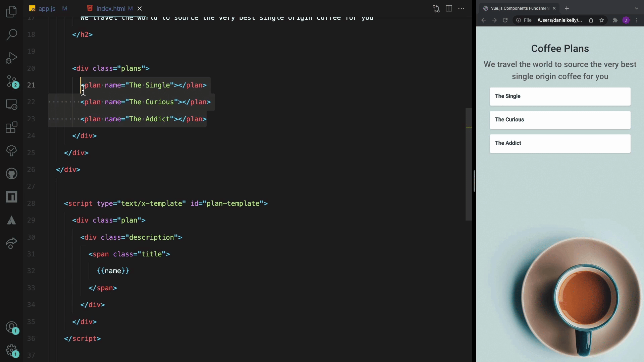Click the closing </script> tag
Image resolution: width=644 pixels, height=362 pixels.
pos(83,339)
